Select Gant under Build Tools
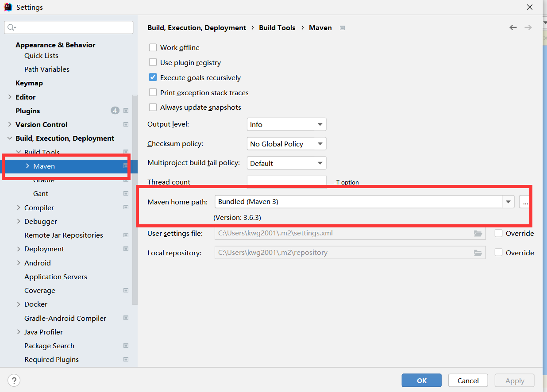547x392 pixels. coord(41,193)
